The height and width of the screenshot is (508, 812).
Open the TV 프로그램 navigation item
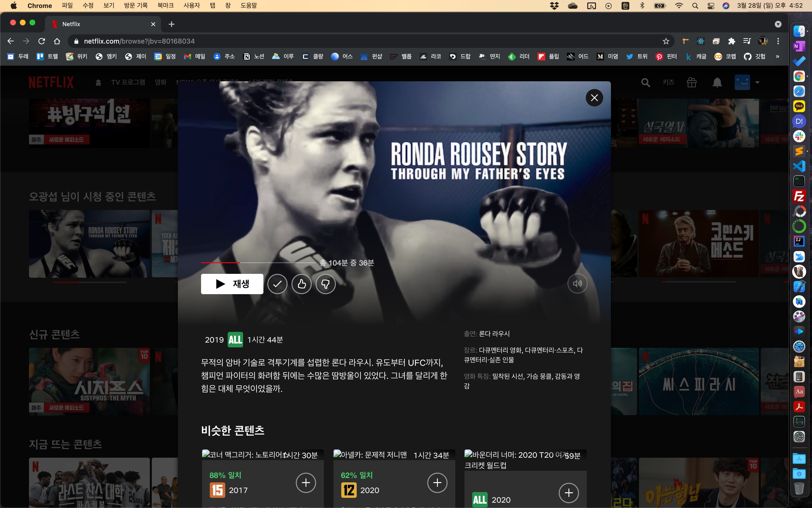pos(128,82)
